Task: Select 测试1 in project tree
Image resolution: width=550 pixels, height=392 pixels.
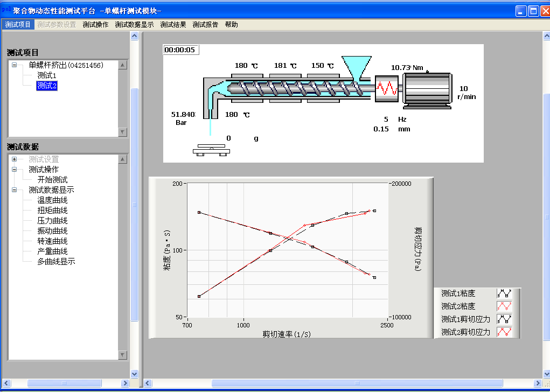Action: tap(47, 75)
